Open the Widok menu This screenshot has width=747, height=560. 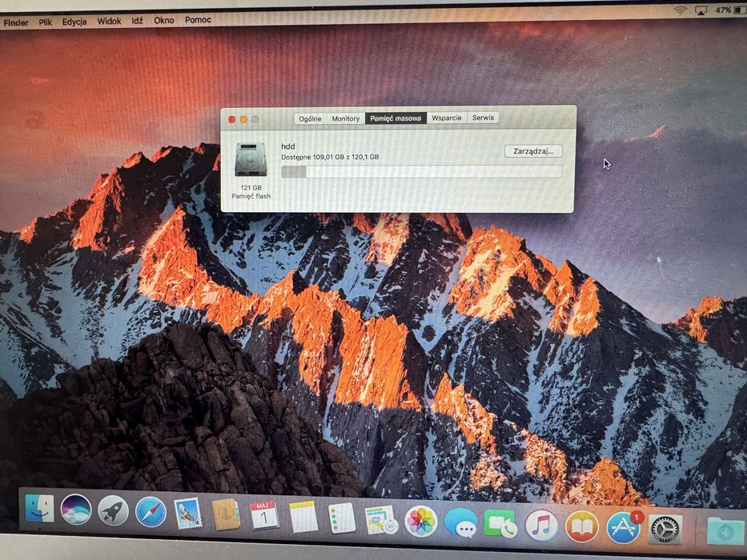109,21
